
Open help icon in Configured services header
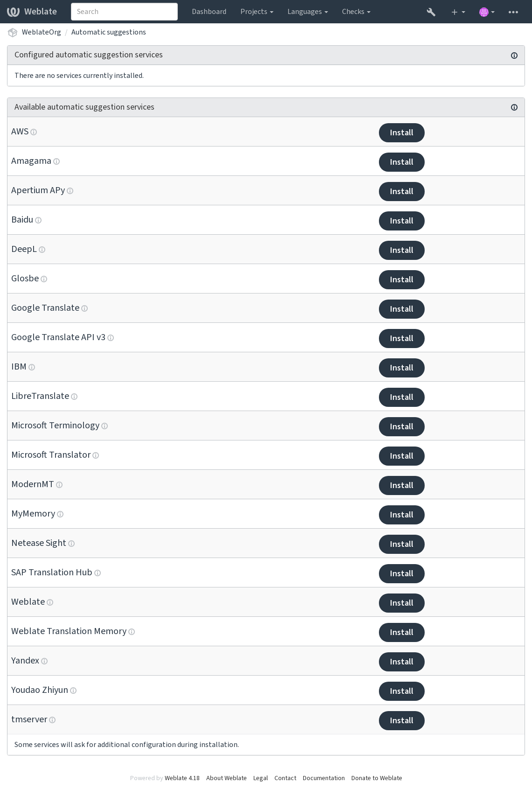coord(514,56)
